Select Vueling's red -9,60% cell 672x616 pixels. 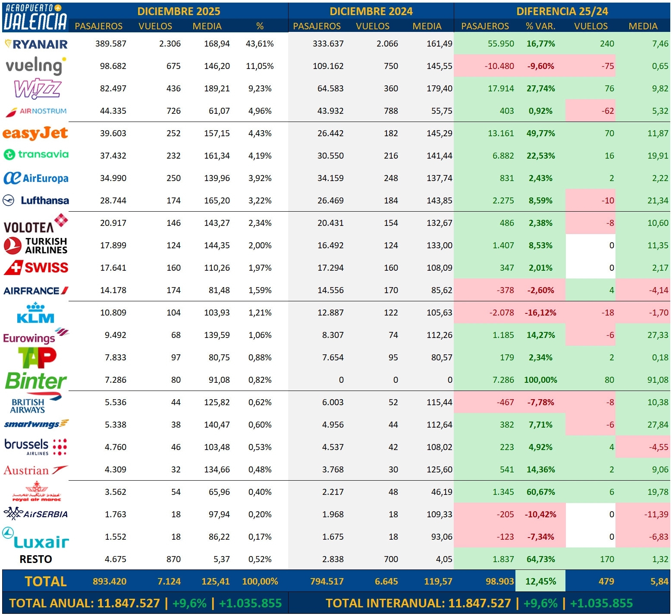(x=540, y=66)
